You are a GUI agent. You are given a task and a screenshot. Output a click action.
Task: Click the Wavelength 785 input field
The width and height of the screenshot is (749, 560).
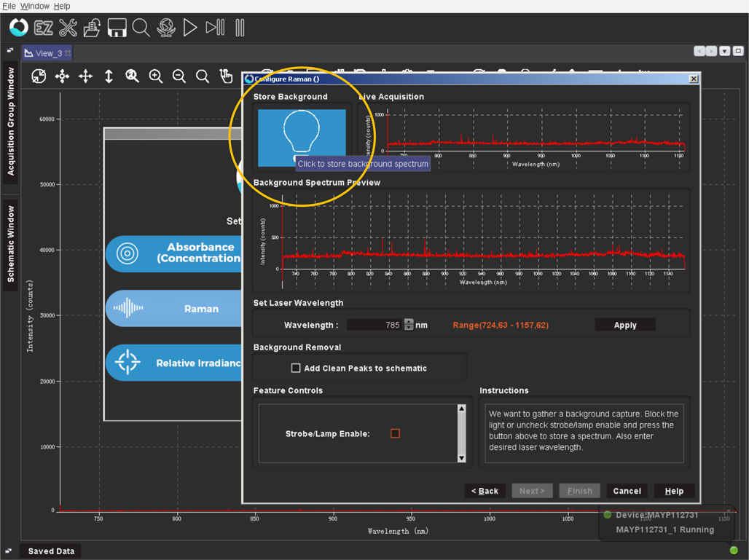[375, 325]
